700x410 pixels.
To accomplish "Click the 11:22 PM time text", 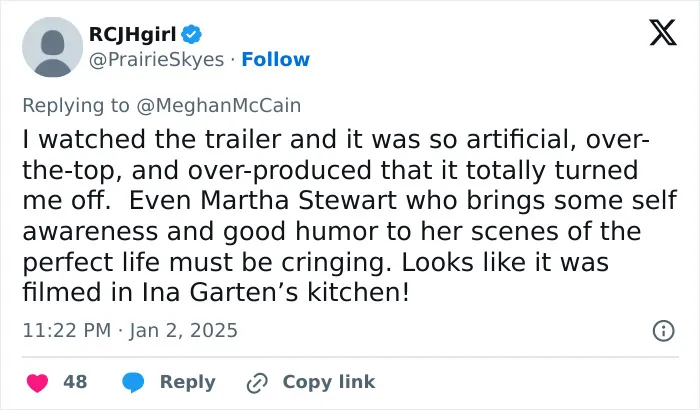I will pos(67,331).
